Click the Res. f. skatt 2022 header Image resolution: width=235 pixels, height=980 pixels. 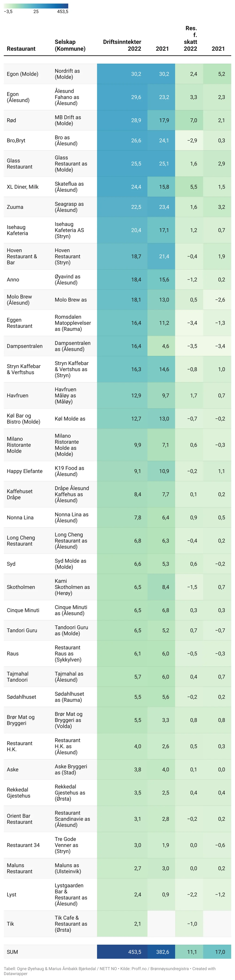190,38
